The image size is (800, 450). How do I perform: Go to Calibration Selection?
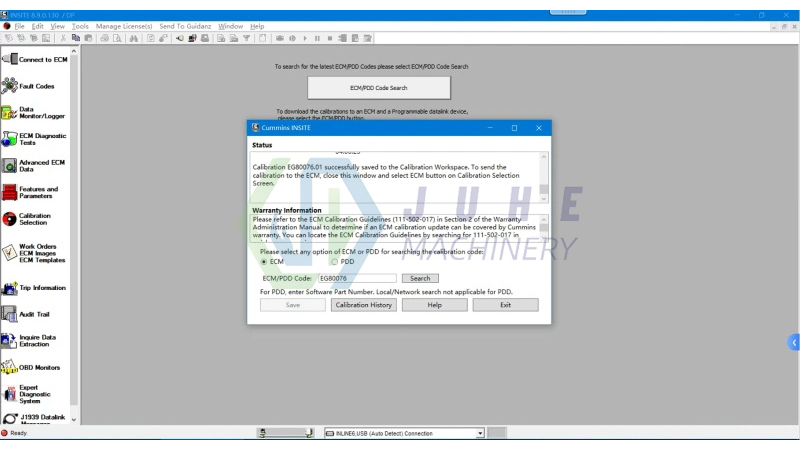tap(27, 219)
